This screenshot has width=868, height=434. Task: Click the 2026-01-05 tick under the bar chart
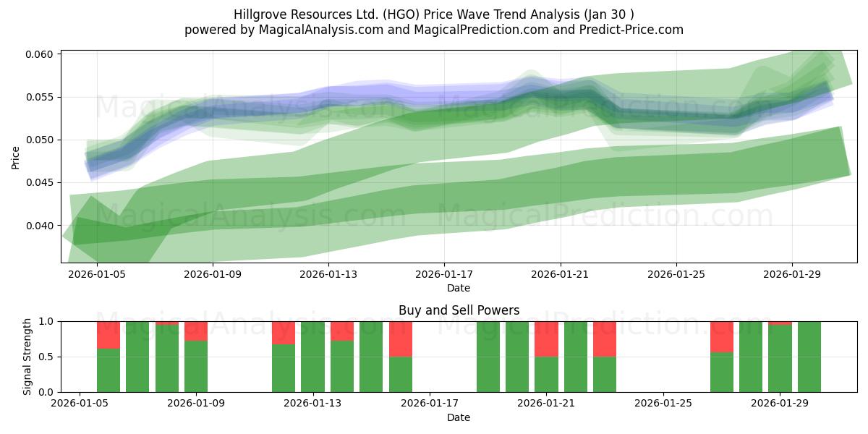tap(80, 404)
